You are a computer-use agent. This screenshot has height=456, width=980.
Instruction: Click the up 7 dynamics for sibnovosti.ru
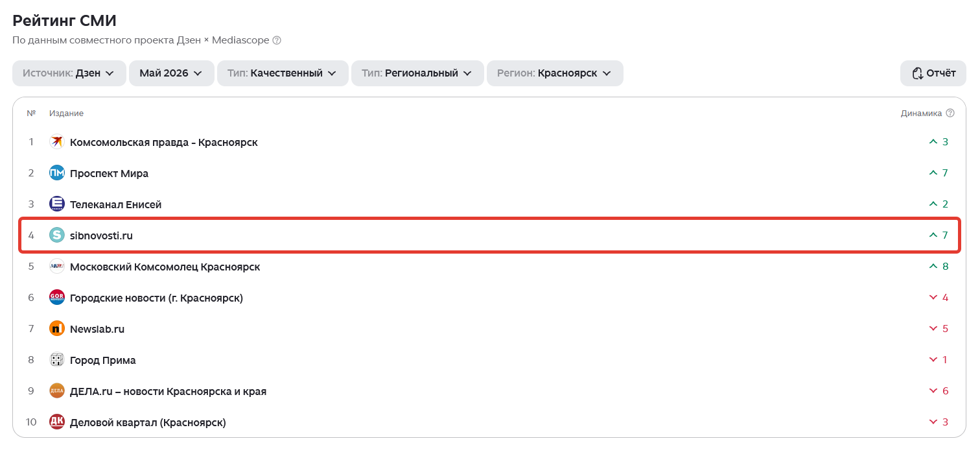pyautogui.click(x=939, y=235)
